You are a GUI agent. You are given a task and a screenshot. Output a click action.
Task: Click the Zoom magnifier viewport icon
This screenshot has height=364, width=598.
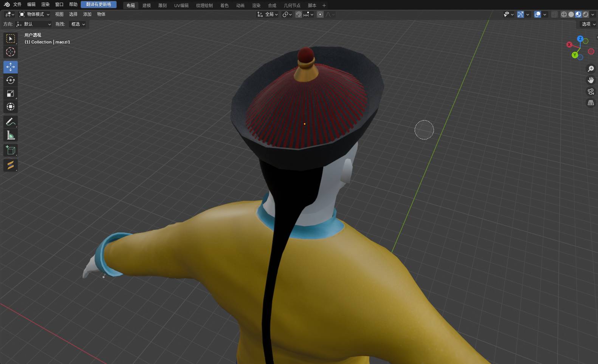tap(590, 69)
